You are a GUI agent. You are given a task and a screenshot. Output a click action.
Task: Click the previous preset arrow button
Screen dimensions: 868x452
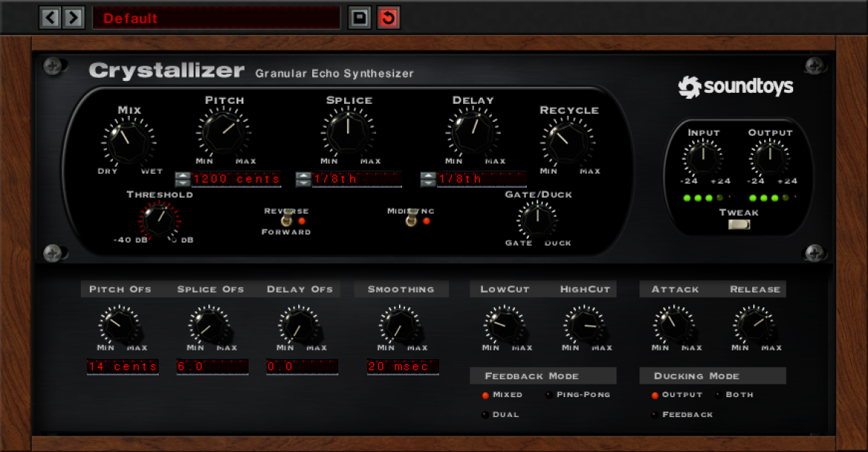coord(50,18)
